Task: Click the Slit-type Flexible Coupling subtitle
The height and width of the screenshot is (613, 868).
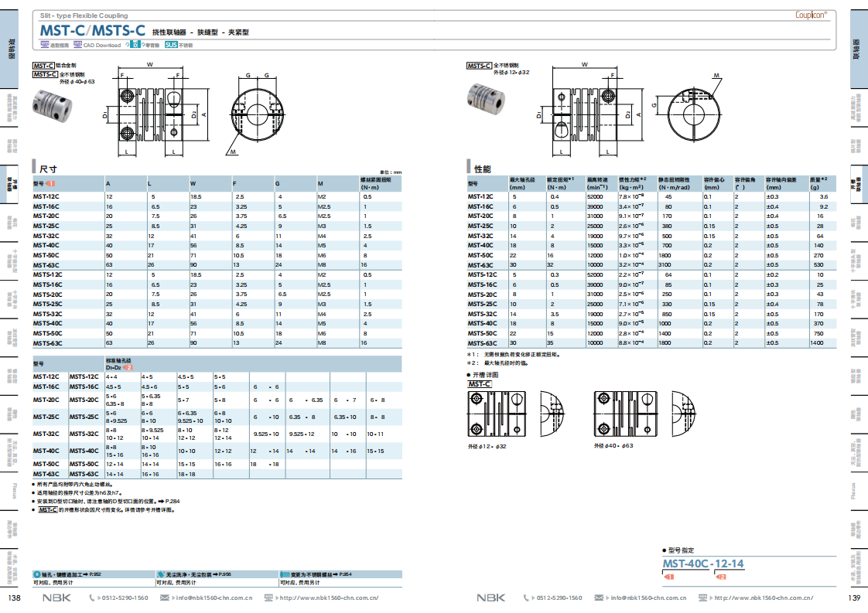Action: tap(84, 15)
